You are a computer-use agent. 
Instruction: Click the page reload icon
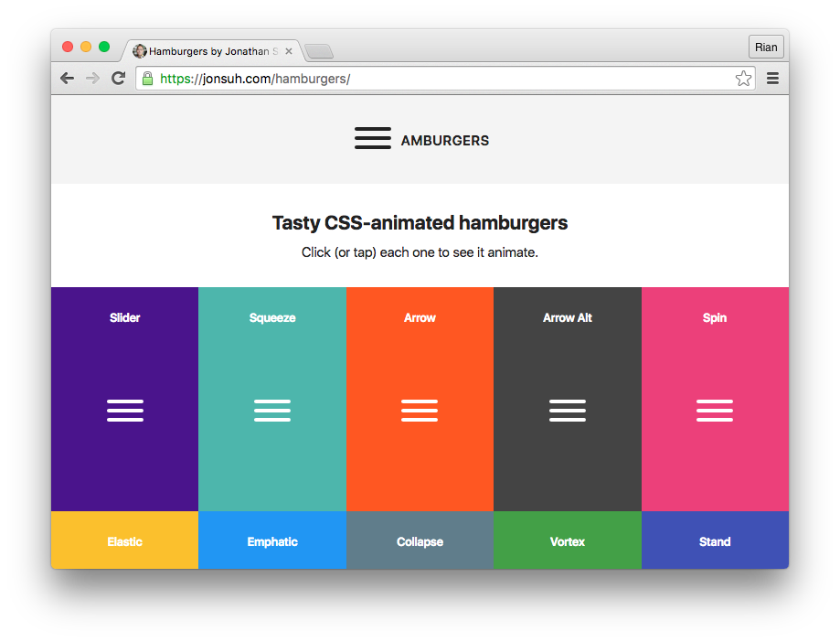(x=118, y=78)
